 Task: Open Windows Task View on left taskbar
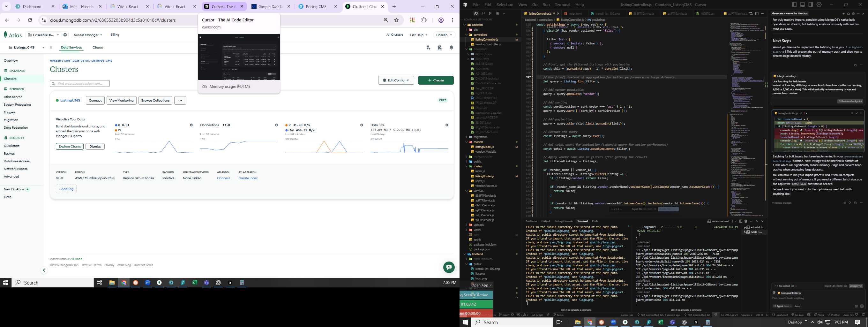pos(99,283)
